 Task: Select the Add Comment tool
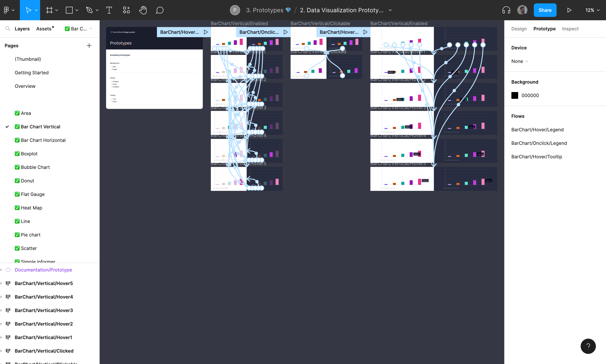coord(160,10)
